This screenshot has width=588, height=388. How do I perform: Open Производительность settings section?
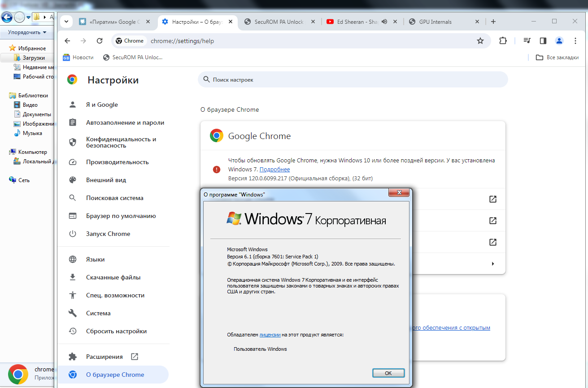tap(113, 162)
